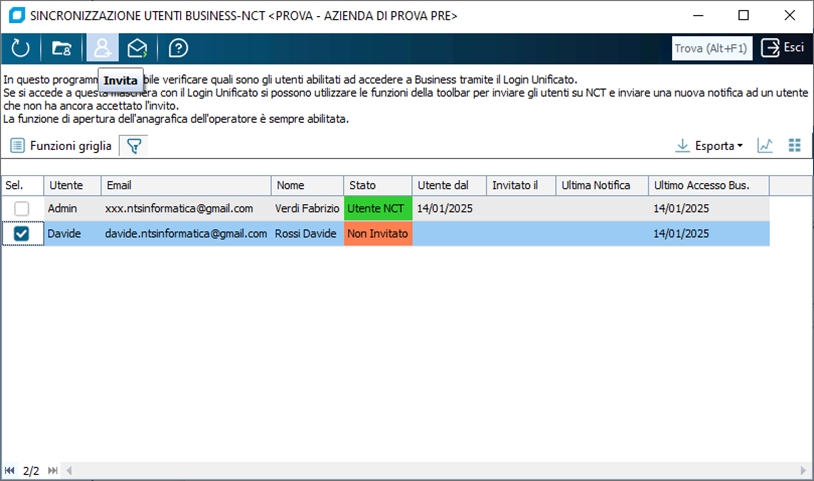This screenshot has height=481, width=814.
Task: Select the Davide user cell
Action: click(72, 234)
